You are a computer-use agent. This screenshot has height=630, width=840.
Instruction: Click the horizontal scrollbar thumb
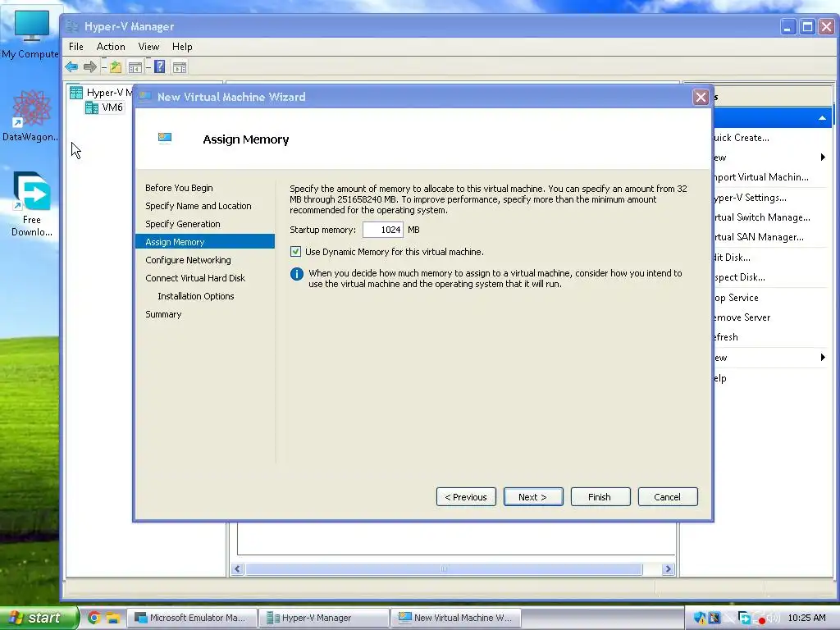[444, 569]
